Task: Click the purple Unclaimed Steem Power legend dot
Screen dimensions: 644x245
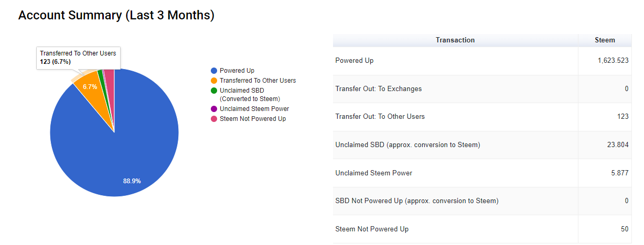Action: [x=213, y=109]
